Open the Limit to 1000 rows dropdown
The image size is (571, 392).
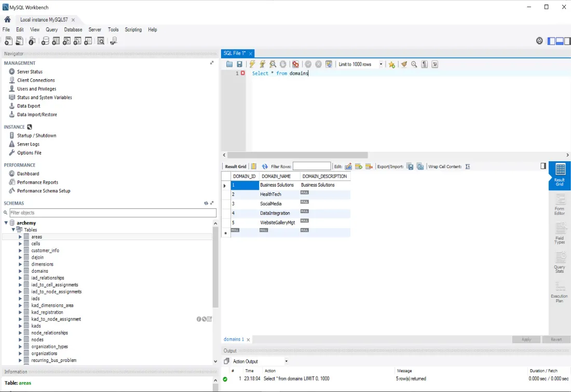pyautogui.click(x=382, y=64)
